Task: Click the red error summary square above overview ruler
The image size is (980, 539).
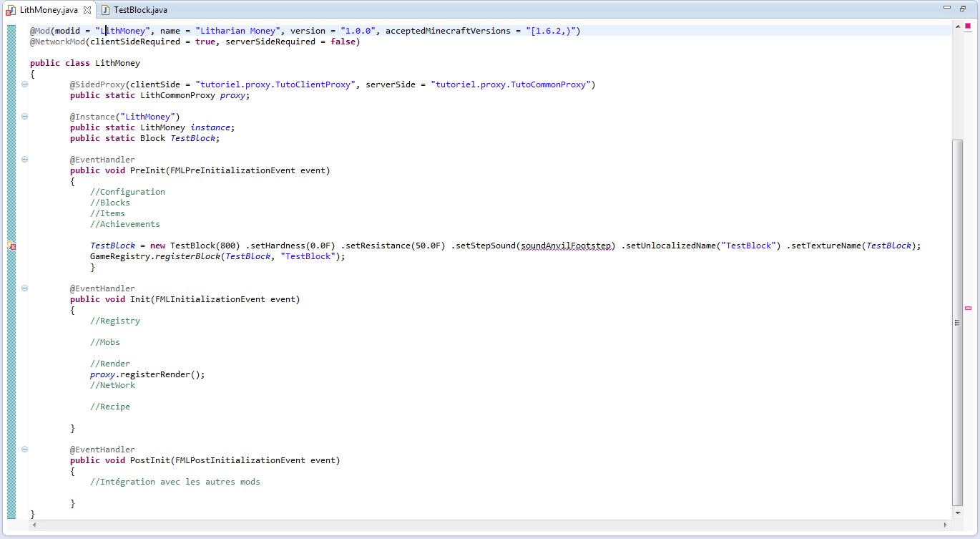Action: pyautogui.click(x=968, y=26)
